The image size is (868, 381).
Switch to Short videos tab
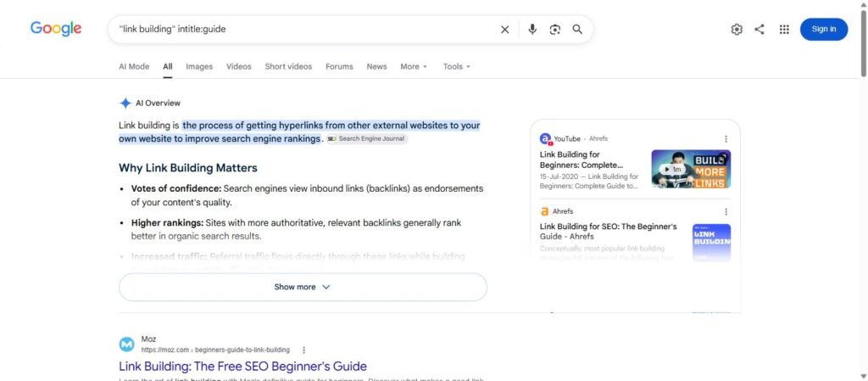click(x=288, y=66)
